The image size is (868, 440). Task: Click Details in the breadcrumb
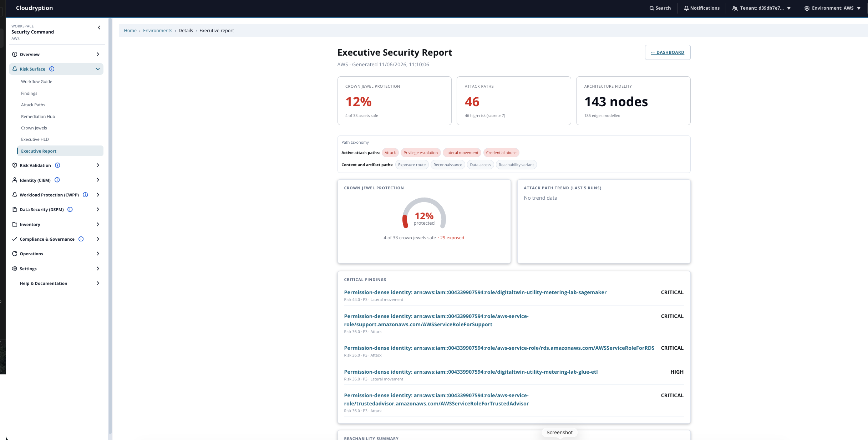coord(186,31)
